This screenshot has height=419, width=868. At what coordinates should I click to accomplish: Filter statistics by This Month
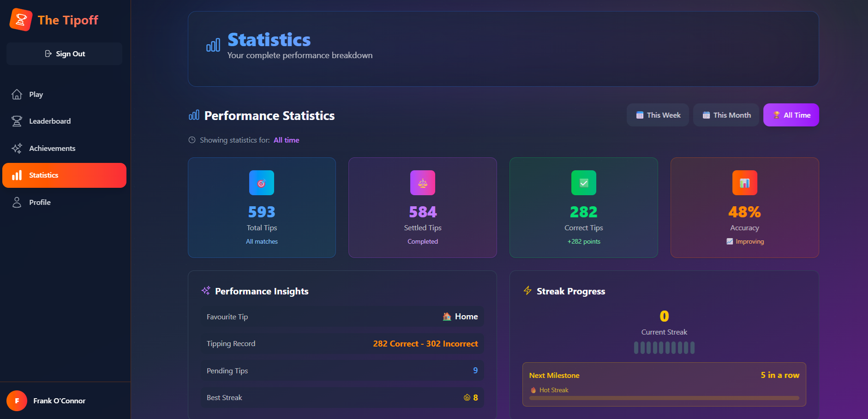[726, 115]
